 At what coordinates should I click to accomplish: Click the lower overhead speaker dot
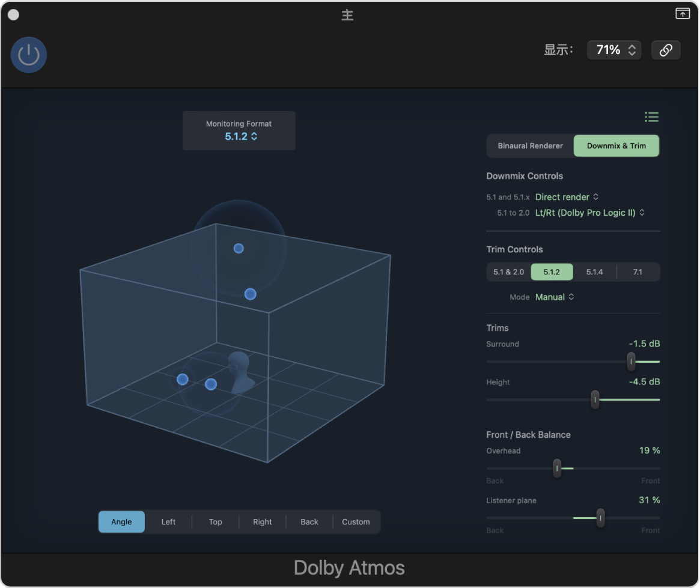[251, 294]
